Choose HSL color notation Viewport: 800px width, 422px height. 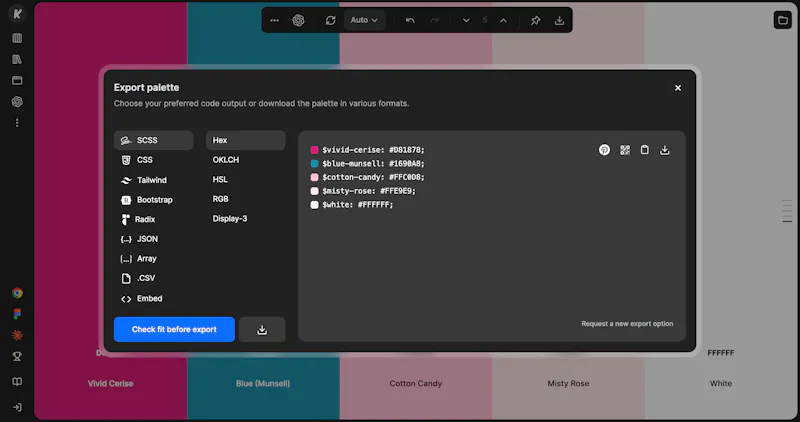pos(245,180)
